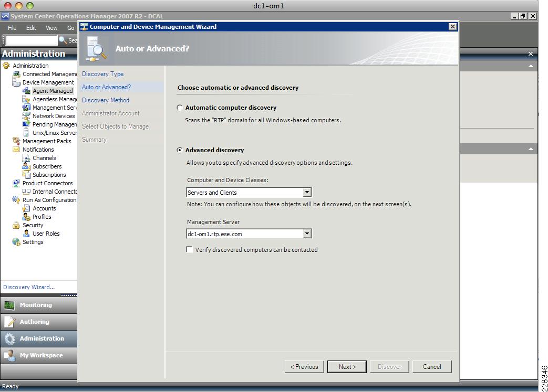Click the Administration pane gear icon

pos(9,338)
